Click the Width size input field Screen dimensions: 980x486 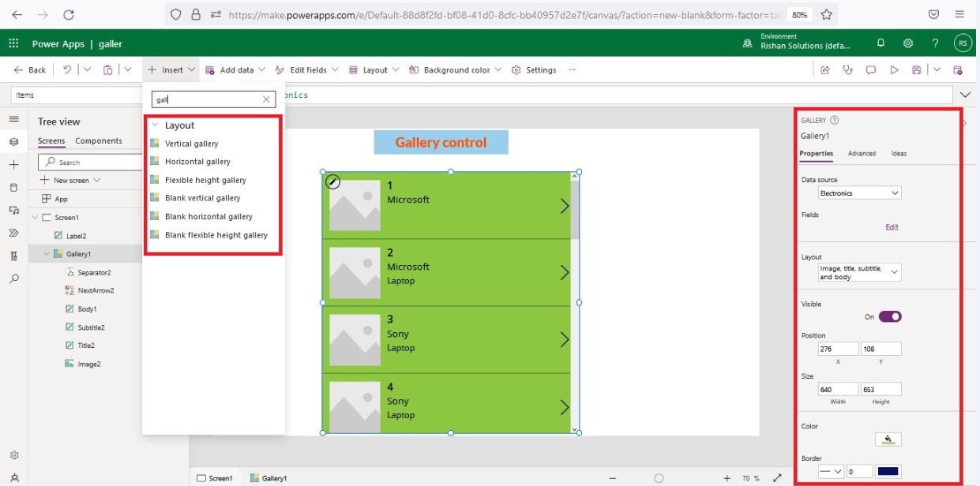(838, 389)
